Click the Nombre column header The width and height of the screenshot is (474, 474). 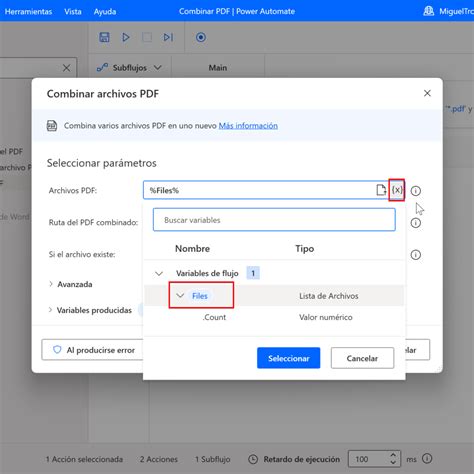click(x=192, y=248)
